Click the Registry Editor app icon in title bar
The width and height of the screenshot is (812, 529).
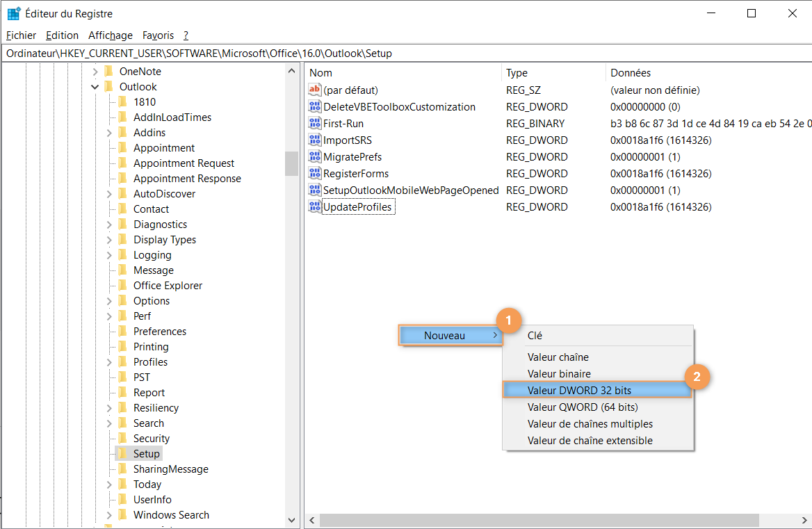pyautogui.click(x=13, y=14)
